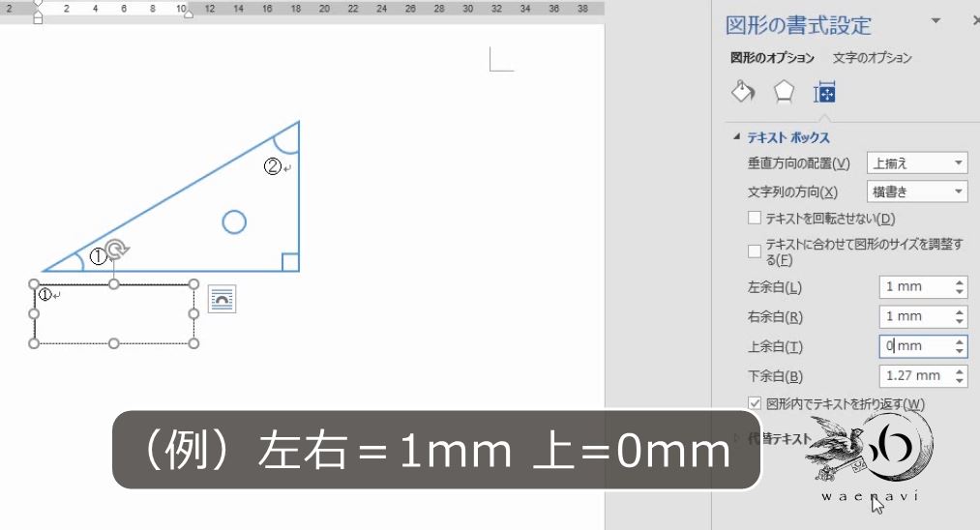
Task: Open the 垂直方向の配置 dropdown
Action: coord(917,163)
